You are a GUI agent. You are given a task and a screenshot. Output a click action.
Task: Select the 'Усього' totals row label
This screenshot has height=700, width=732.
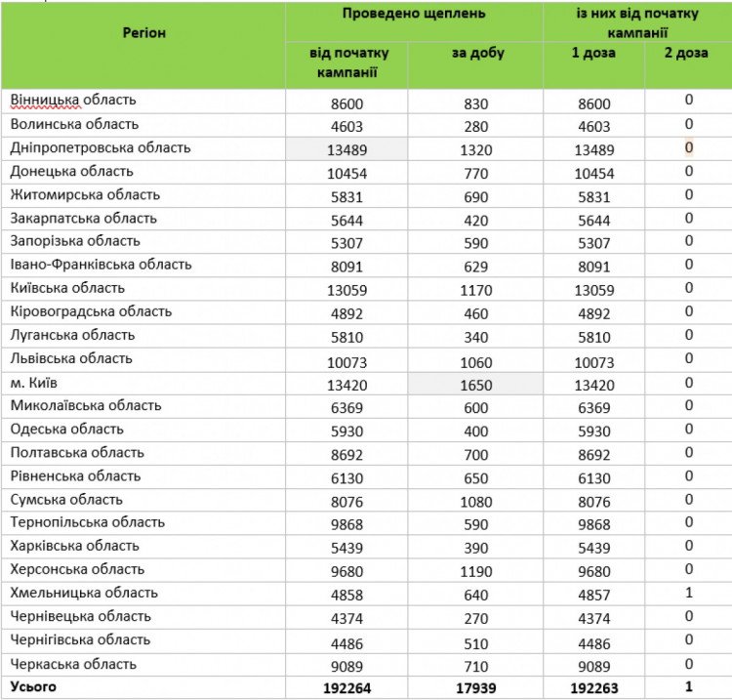pos(33,687)
